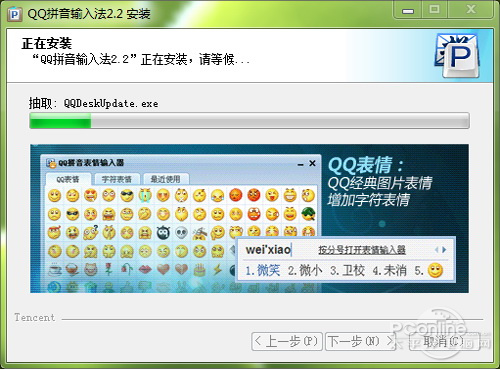This screenshot has height=369, width=500.
Task: Choose candidate 1. 微笑
Action: pos(263,270)
